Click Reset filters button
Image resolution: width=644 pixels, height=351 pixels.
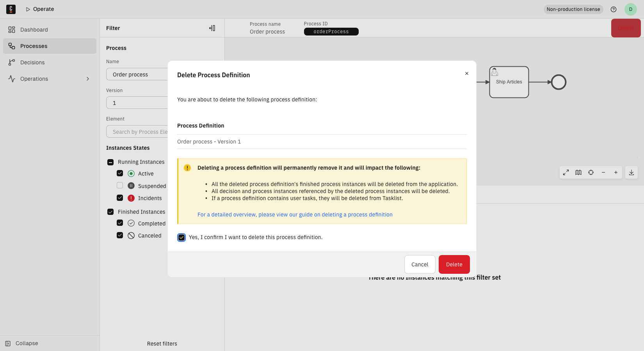click(162, 344)
